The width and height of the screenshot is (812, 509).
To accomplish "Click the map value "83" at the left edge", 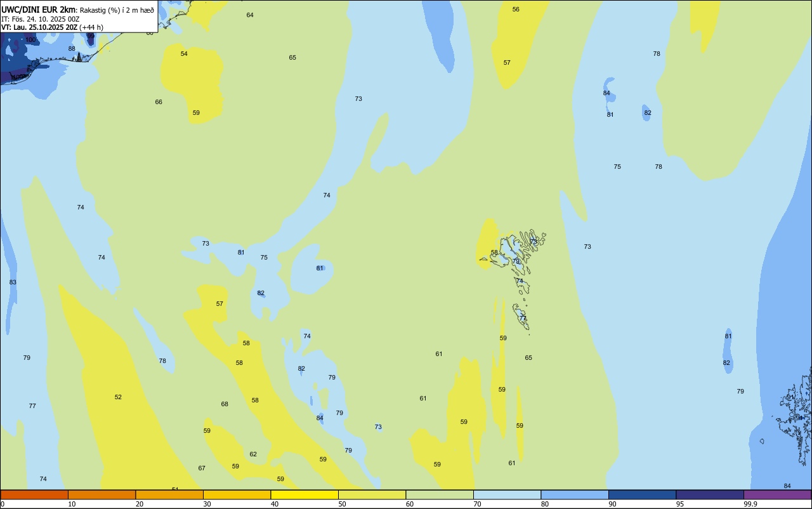I will (13, 282).
